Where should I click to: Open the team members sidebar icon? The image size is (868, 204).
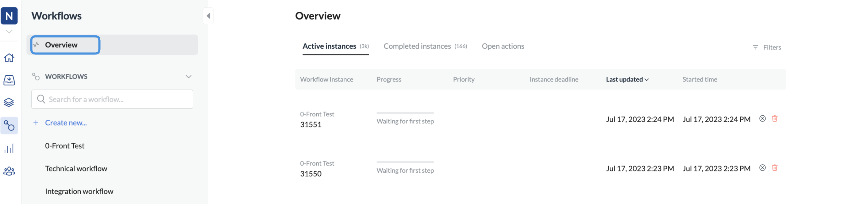(x=9, y=171)
